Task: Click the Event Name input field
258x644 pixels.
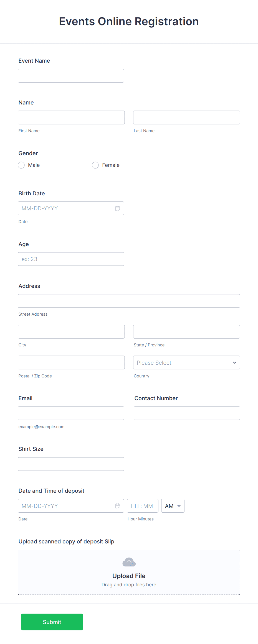Action: [71, 75]
